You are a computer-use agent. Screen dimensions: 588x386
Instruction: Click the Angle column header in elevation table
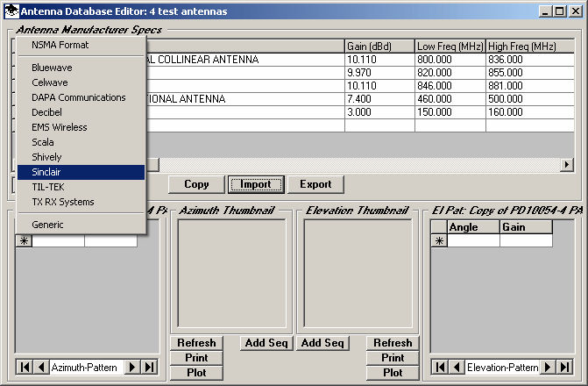point(473,227)
